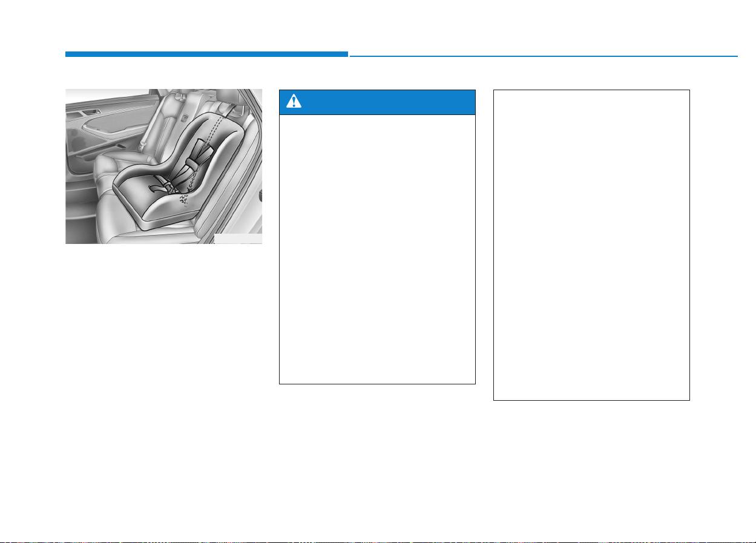This screenshot has width=756, height=543.
Task: Open the child seat illustration
Action: [163, 166]
